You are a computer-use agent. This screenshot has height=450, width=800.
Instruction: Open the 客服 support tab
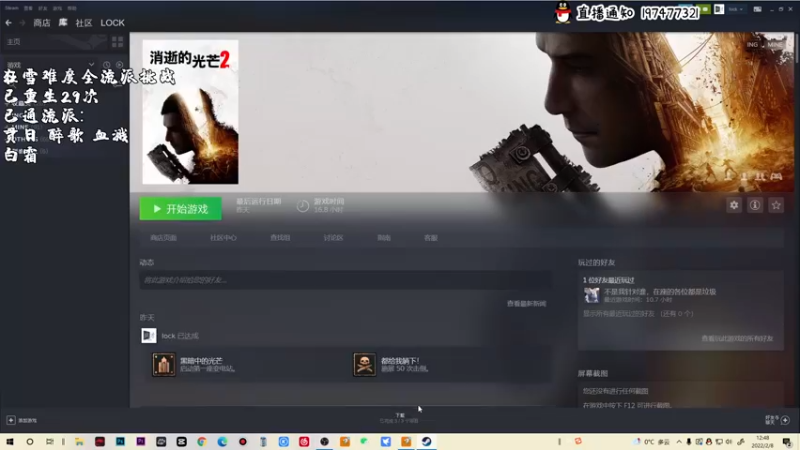(x=431, y=238)
